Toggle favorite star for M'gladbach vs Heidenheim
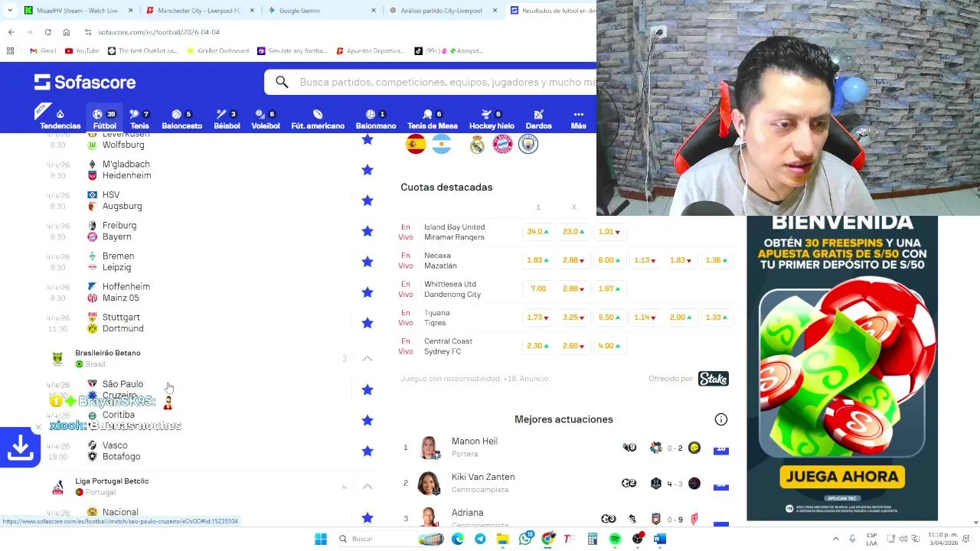This screenshot has height=551, width=980. 367,170
